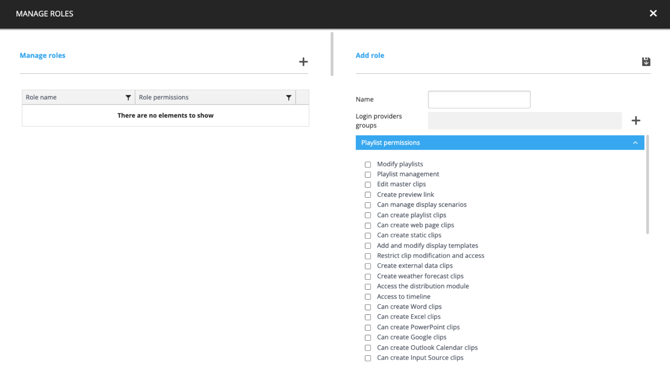
Task: Check Can create Outlook Calendar clips
Action: pos(367,348)
